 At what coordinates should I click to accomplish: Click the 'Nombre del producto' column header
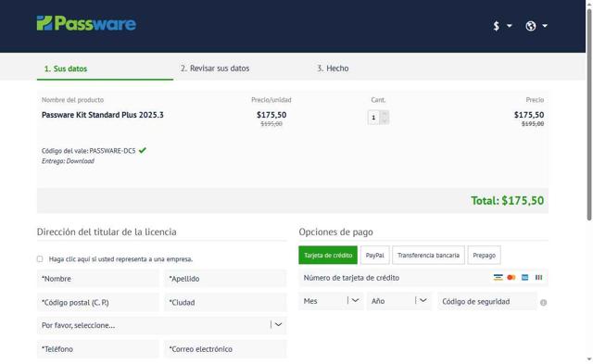(x=72, y=100)
